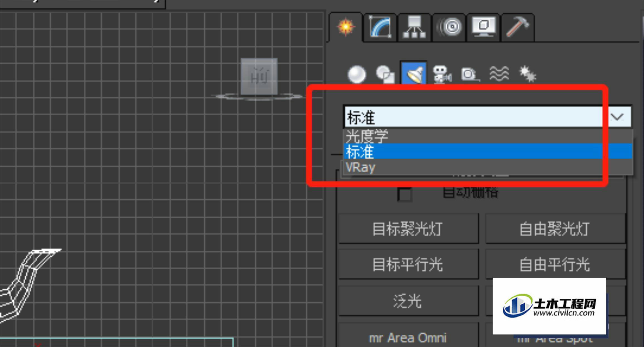Viewport: 644px width, 347px height.
Task: Switch to the Display panel tab
Action: click(x=483, y=27)
